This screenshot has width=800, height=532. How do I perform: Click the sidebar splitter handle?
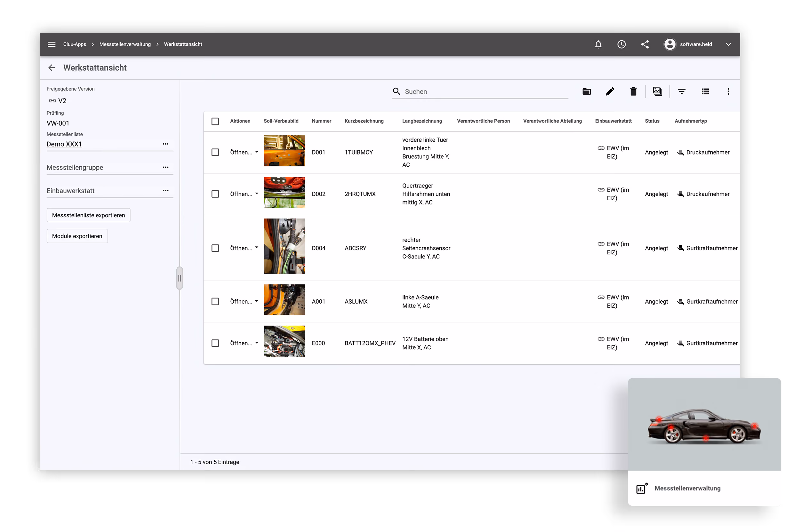[180, 278]
